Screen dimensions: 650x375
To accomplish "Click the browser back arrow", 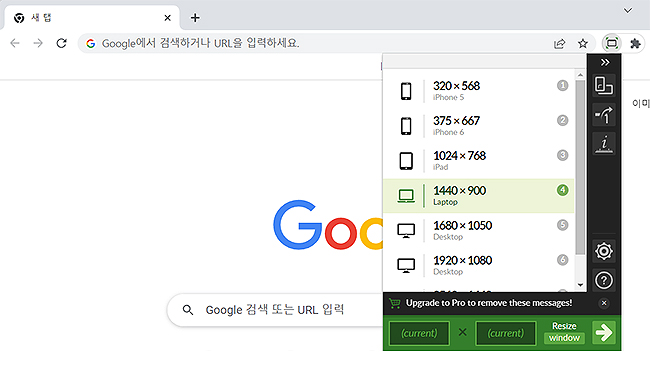I will coord(15,43).
